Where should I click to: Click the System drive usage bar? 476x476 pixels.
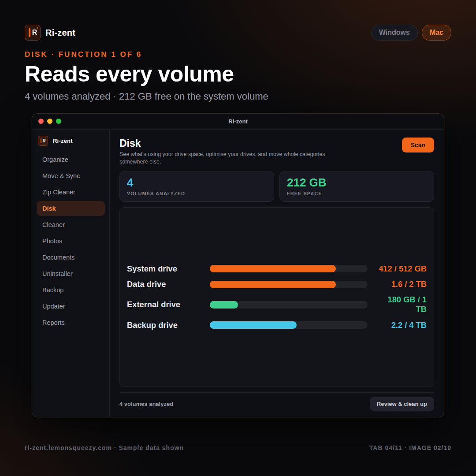(x=288, y=269)
